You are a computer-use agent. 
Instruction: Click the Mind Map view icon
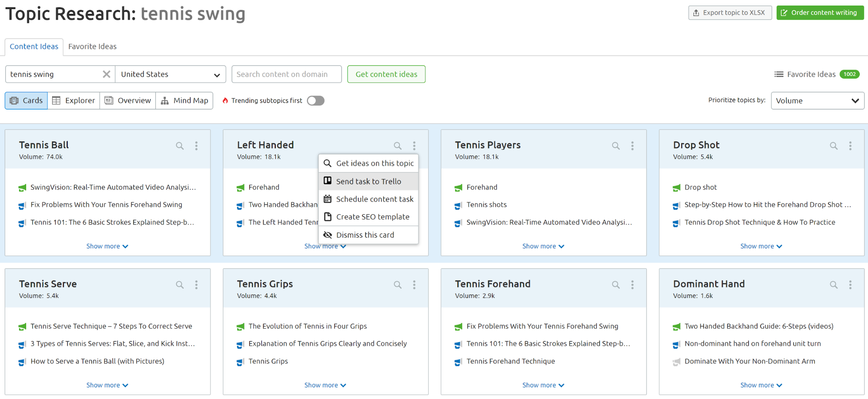click(x=184, y=100)
